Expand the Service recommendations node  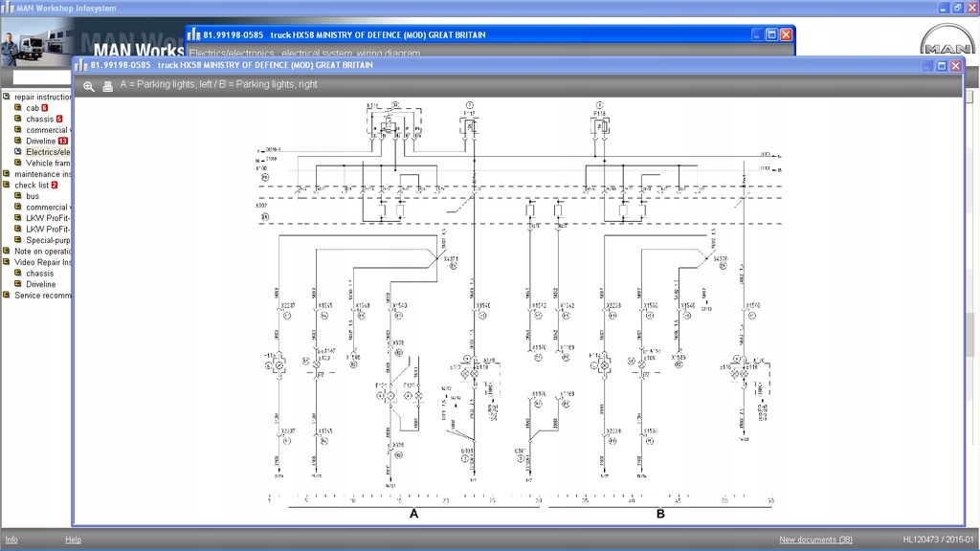[7, 295]
